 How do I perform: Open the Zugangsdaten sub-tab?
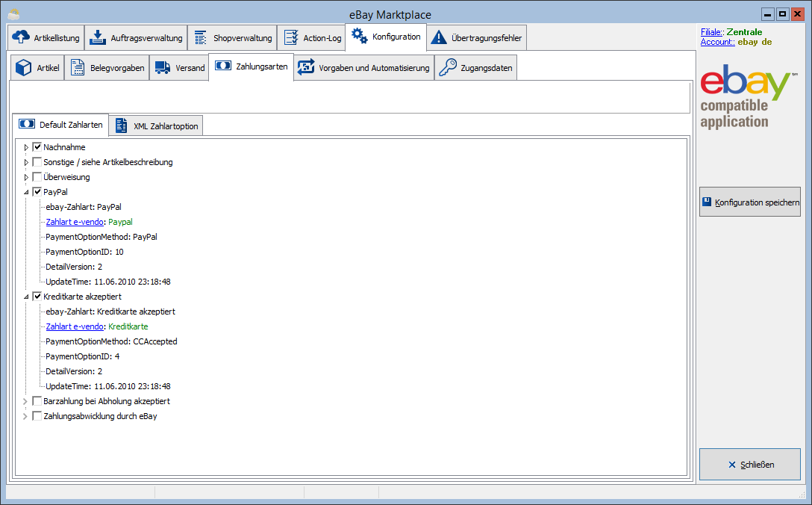(x=475, y=67)
